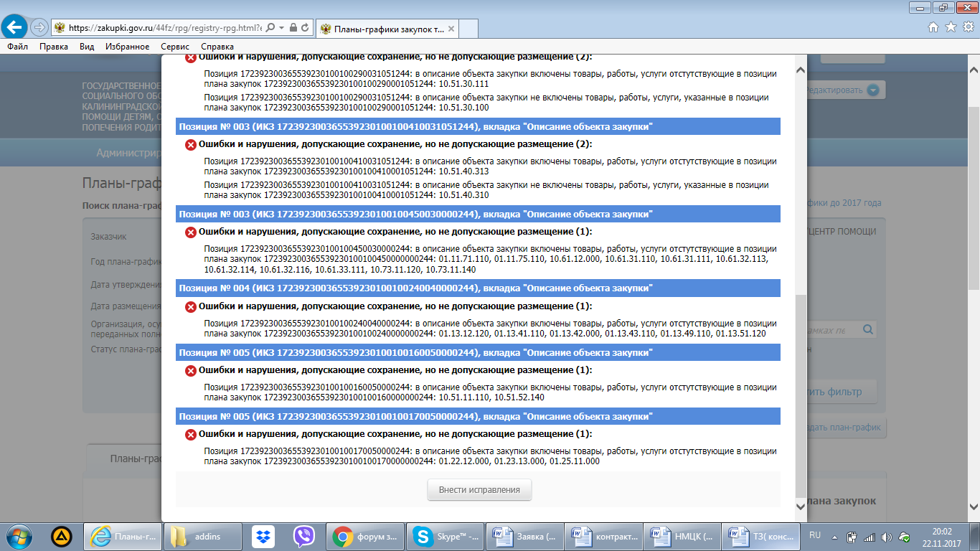980x551 pixels.
Task: Open Dropbox from the taskbar
Action: click(263, 536)
